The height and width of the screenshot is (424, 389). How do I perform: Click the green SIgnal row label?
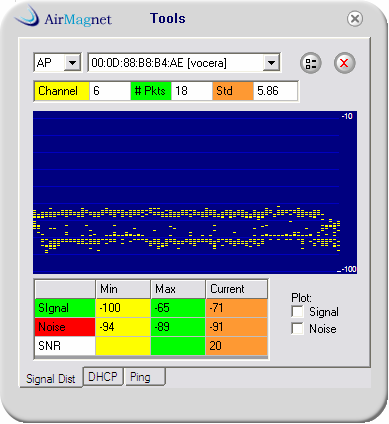point(65,308)
